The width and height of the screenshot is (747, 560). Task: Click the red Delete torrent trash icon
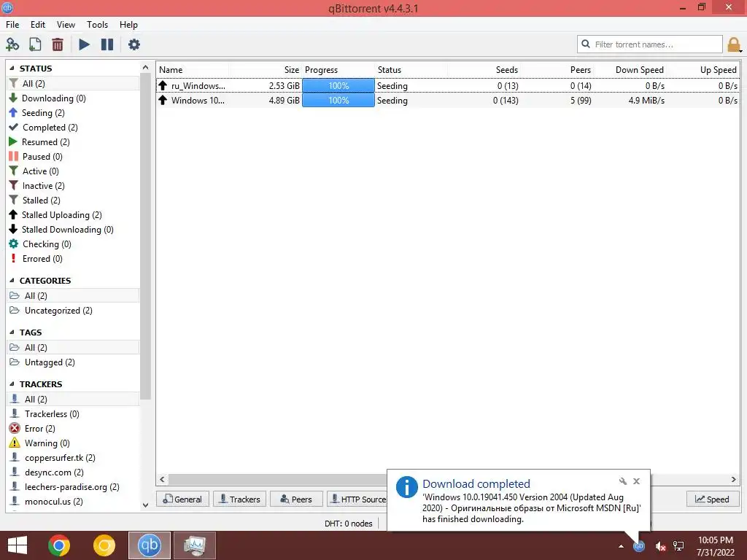coord(58,44)
